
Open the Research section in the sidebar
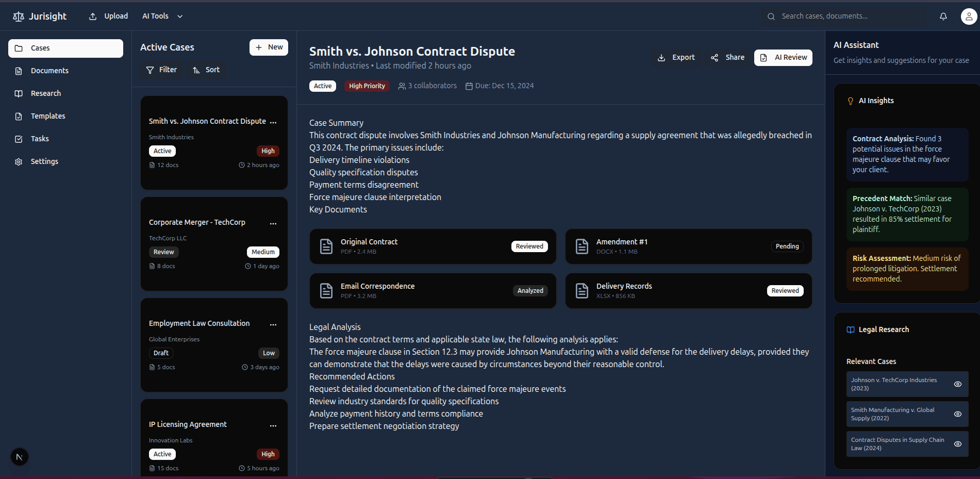click(45, 93)
